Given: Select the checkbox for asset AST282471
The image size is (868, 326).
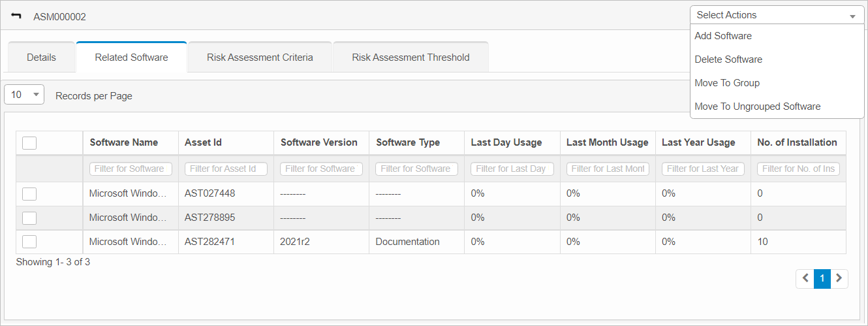Looking at the screenshot, I should coord(29,242).
